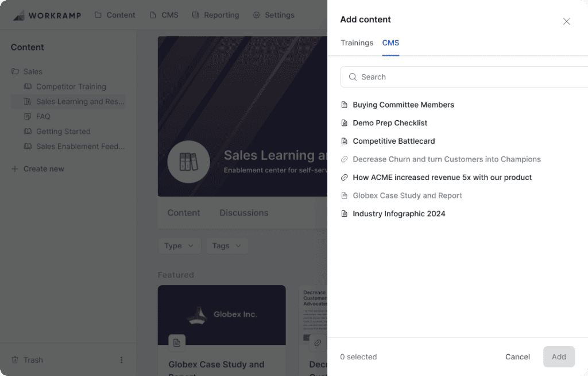
Task: Open the three-dot menu beside Trash
Action: pyautogui.click(x=121, y=360)
